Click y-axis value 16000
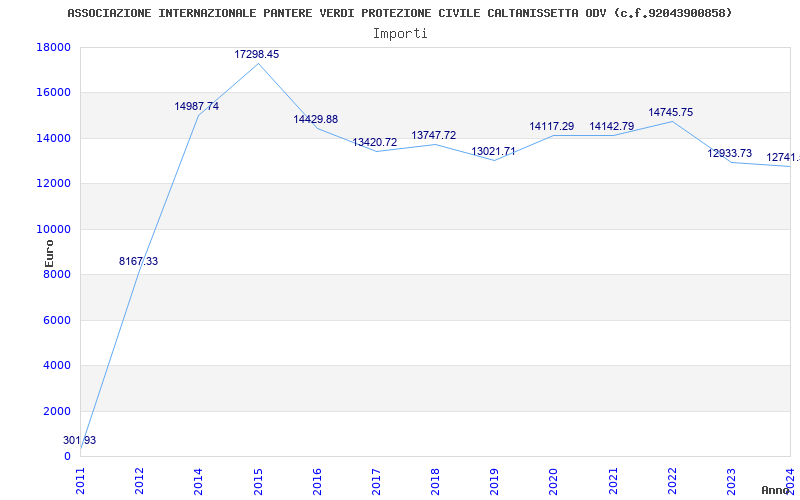Viewport: 800px width, 500px height. tap(54, 93)
